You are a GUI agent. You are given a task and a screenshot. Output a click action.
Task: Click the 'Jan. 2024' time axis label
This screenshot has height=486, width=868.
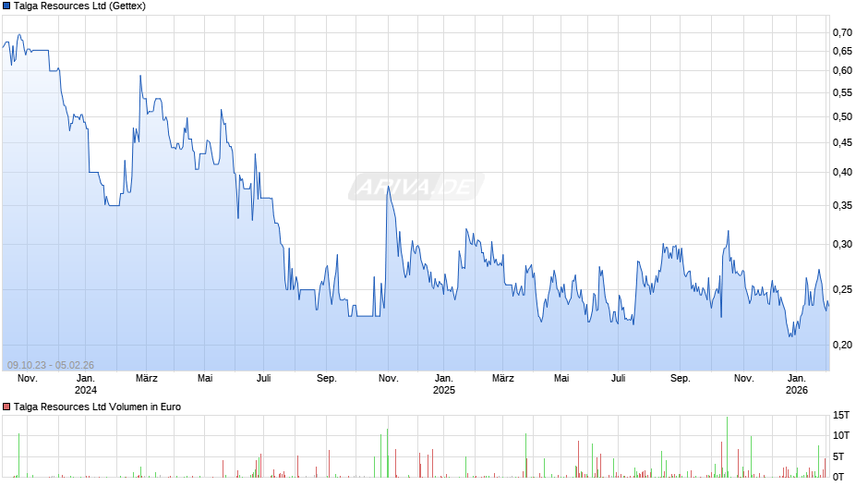click(x=86, y=384)
